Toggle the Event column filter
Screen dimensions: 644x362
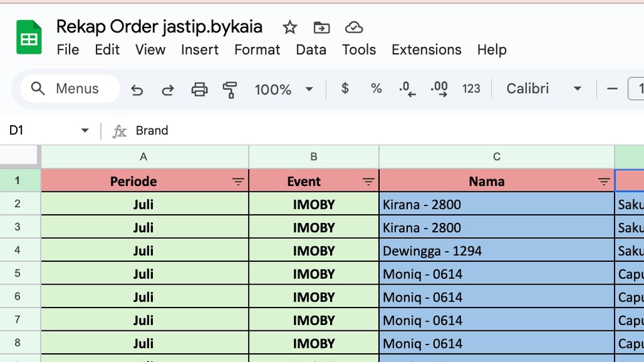(368, 181)
